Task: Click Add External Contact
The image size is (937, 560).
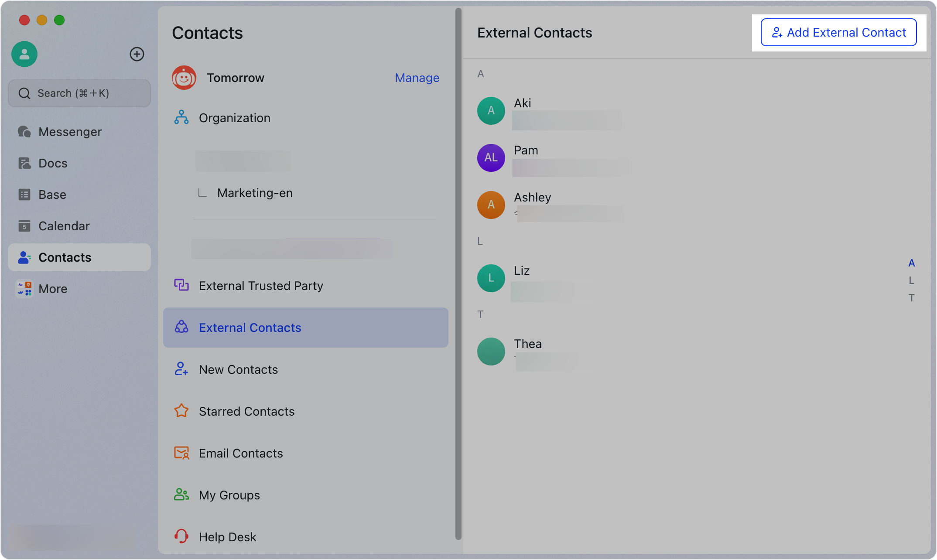Action: (838, 32)
